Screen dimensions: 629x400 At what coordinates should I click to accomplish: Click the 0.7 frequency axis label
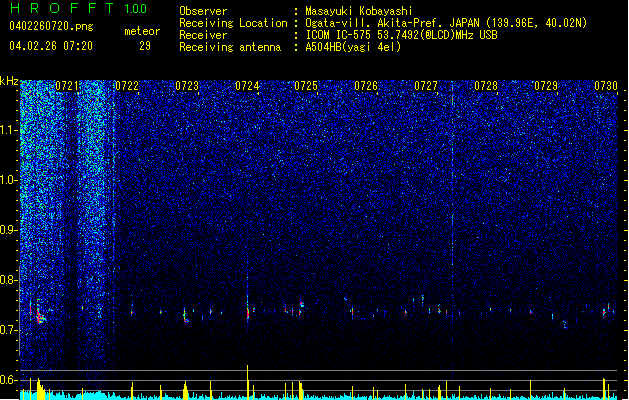9,330
